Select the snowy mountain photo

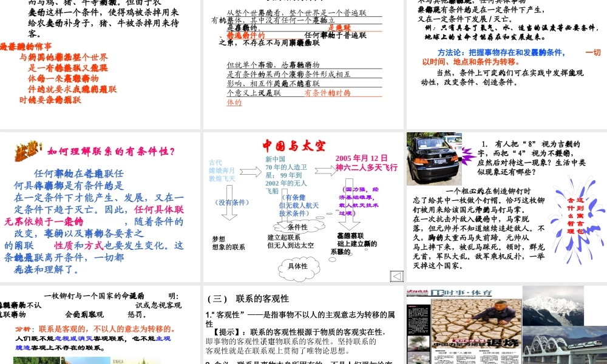pos(553,306)
